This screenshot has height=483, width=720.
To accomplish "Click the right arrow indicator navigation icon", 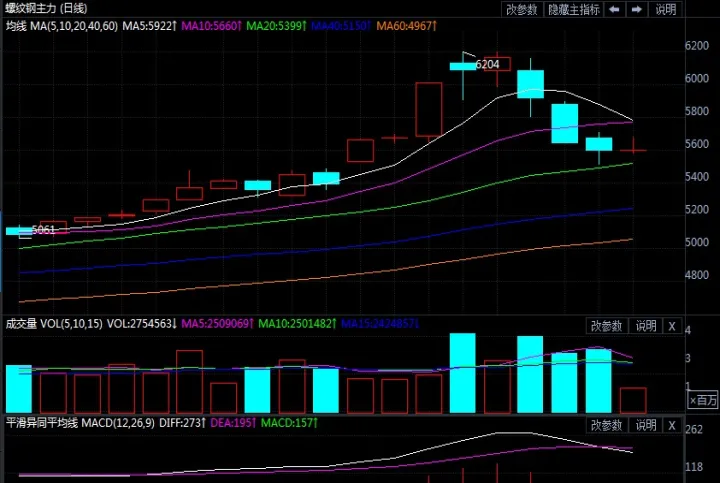I will [x=634, y=9].
